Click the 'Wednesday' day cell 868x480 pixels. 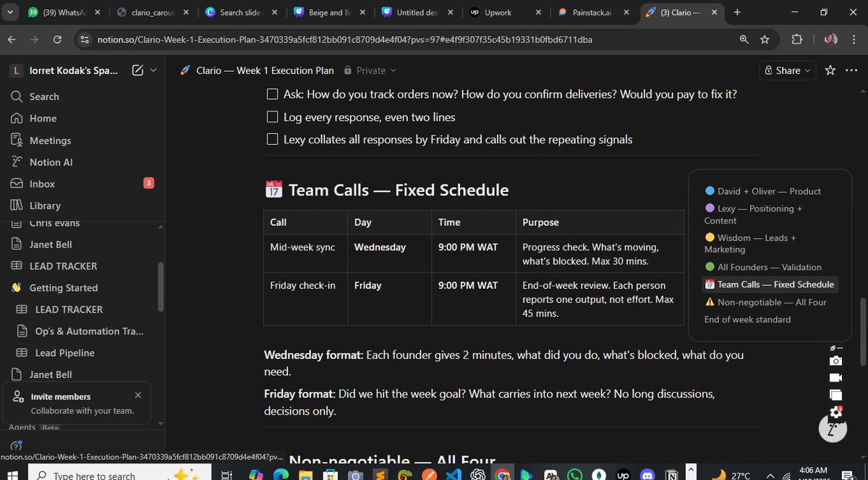[390, 253]
